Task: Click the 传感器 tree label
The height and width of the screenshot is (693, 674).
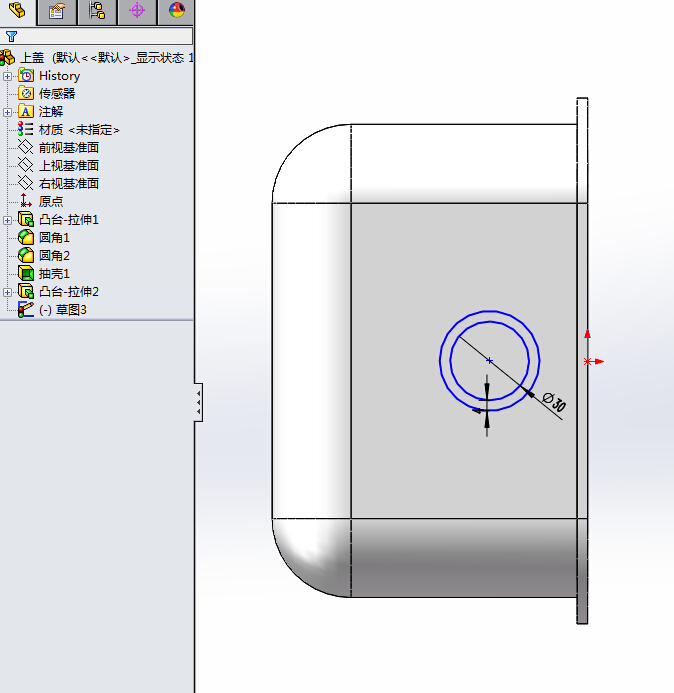Action: (x=57, y=94)
